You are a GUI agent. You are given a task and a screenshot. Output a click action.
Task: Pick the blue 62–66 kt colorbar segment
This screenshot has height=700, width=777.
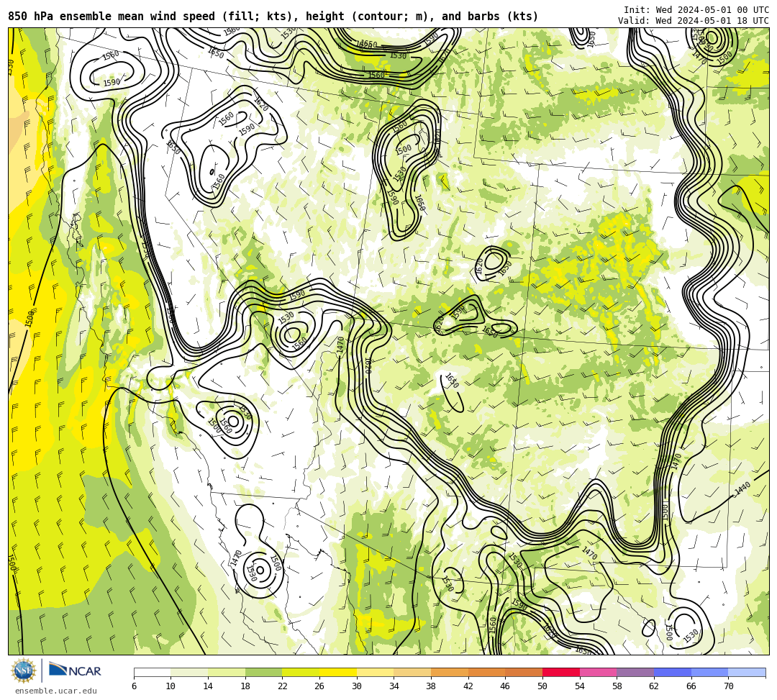click(x=673, y=672)
